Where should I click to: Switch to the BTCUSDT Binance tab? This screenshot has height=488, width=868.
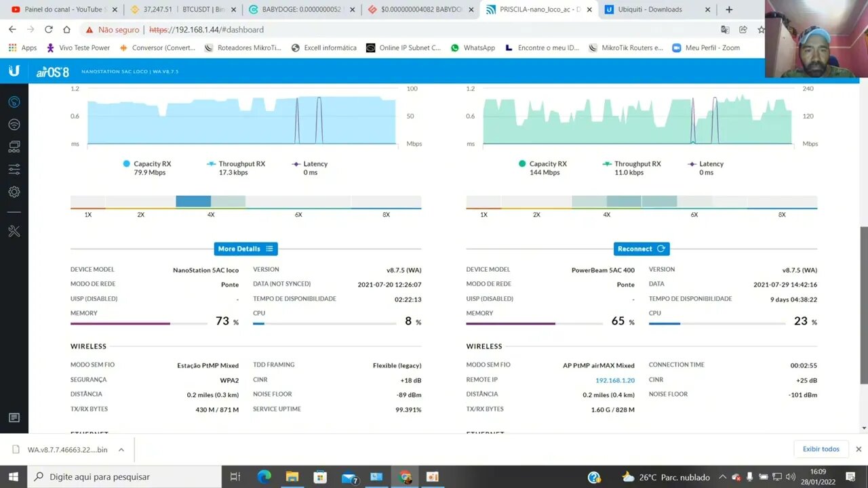click(x=183, y=9)
